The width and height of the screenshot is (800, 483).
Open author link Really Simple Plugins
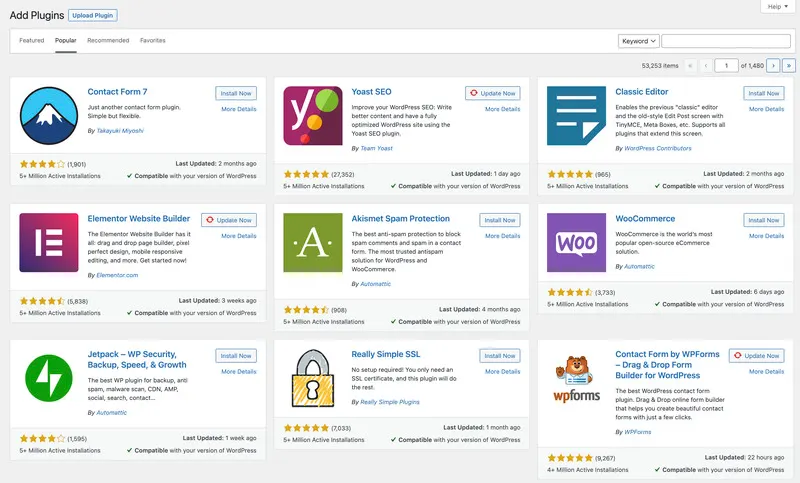click(390, 402)
